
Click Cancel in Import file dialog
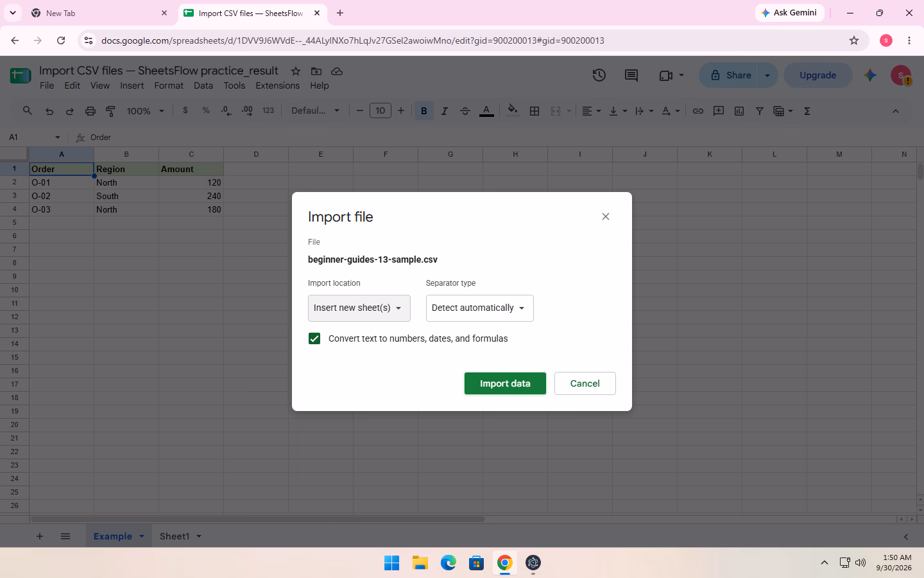[x=585, y=383]
